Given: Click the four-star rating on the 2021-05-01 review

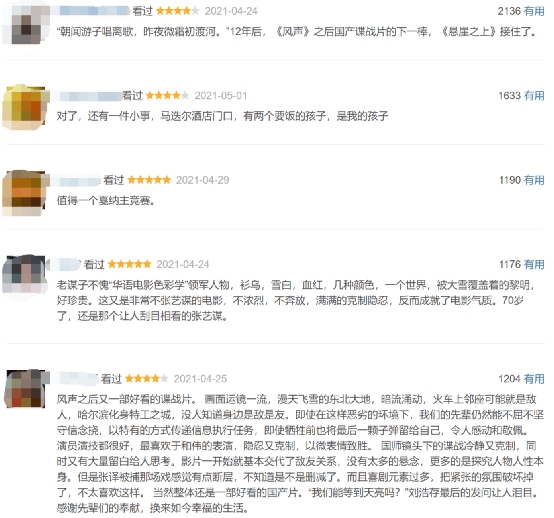Looking at the screenshot, I should click(167, 95).
